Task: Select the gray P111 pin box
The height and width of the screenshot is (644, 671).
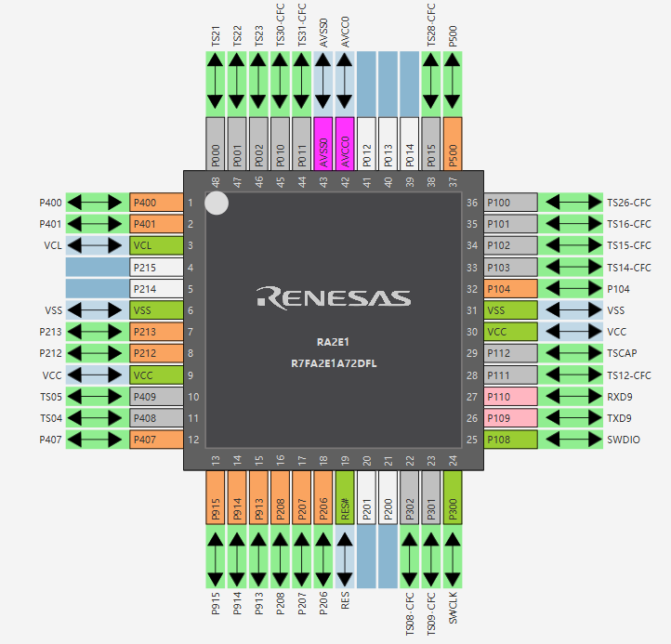Action: pyautogui.click(x=511, y=375)
